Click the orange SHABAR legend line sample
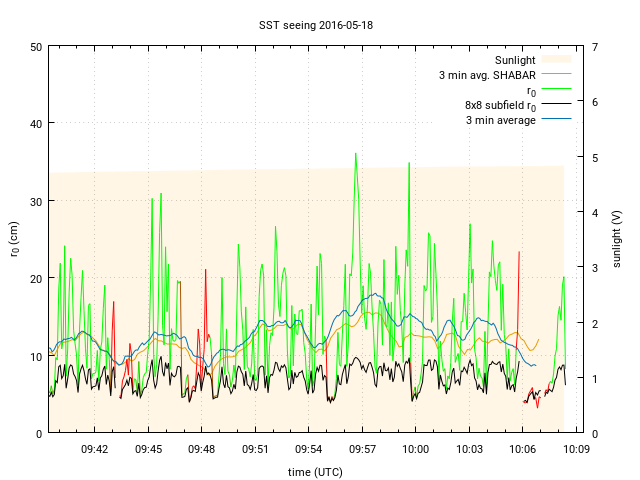Image resolution: width=640 pixels, height=480 pixels. click(556, 75)
